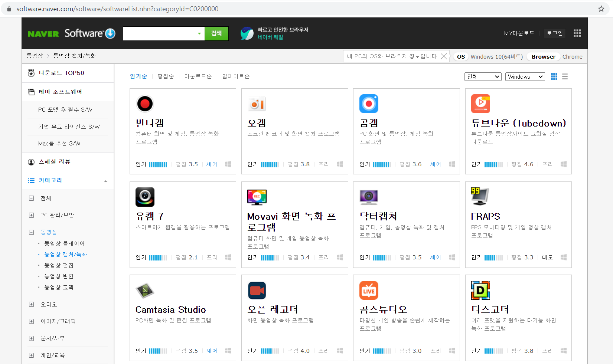Click the category list icon
The height and width of the screenshot is (364, 613).
point(31,180)
